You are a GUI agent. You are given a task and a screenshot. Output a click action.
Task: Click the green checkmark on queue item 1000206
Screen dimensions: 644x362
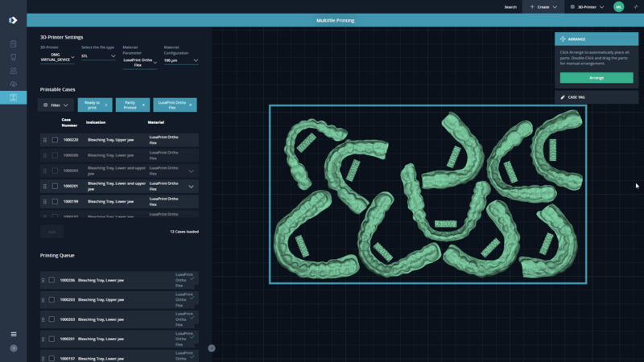click(x=192, y=278)
